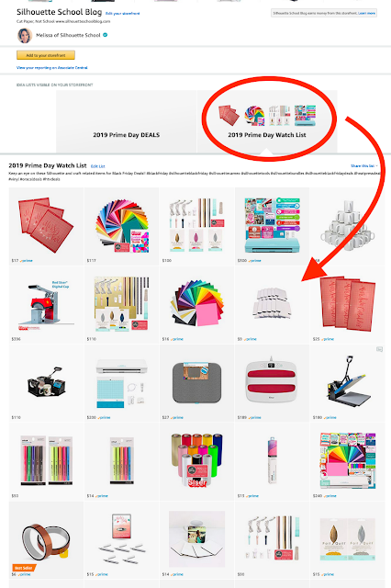Viewport: 391px width, 588px height.
Task: Open the blue Silhouette cutting machine bundle
Action: coord(273,226)
